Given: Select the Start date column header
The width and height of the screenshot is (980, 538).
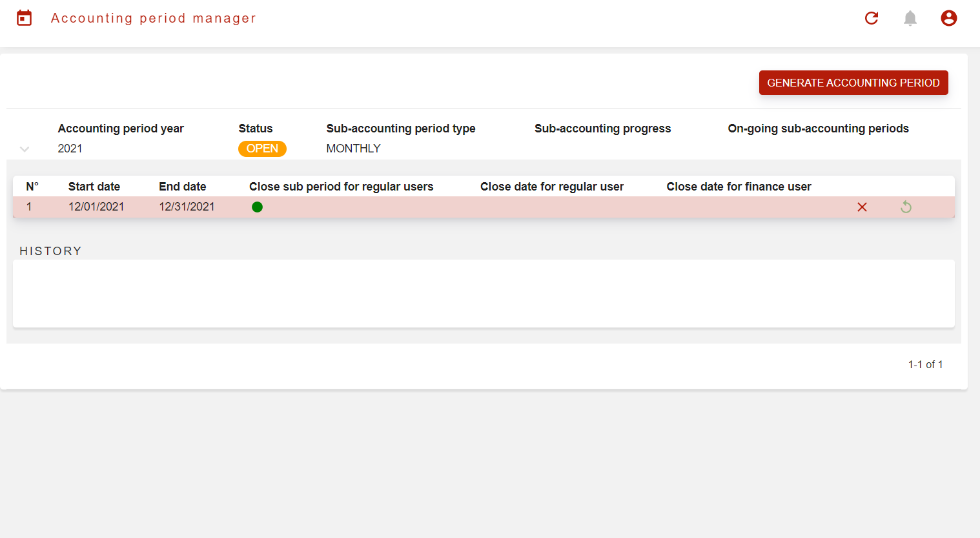Looking at the screenshot, I should tap(94, 187).
